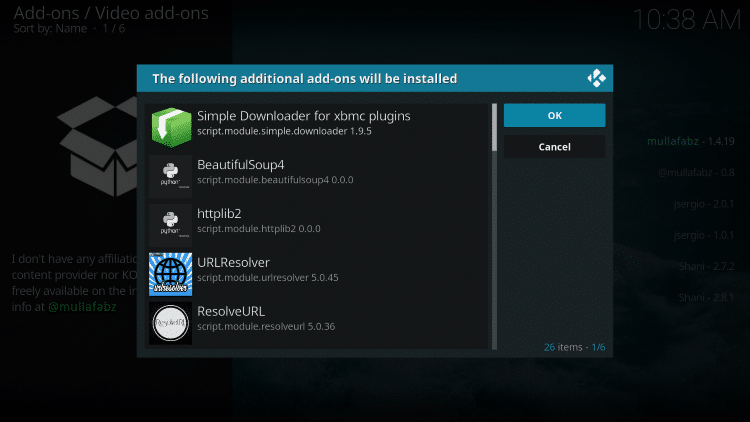Viewport: 750px width, 422px height.
Task: Click the httplib2 Python icon
Action: 170,222
